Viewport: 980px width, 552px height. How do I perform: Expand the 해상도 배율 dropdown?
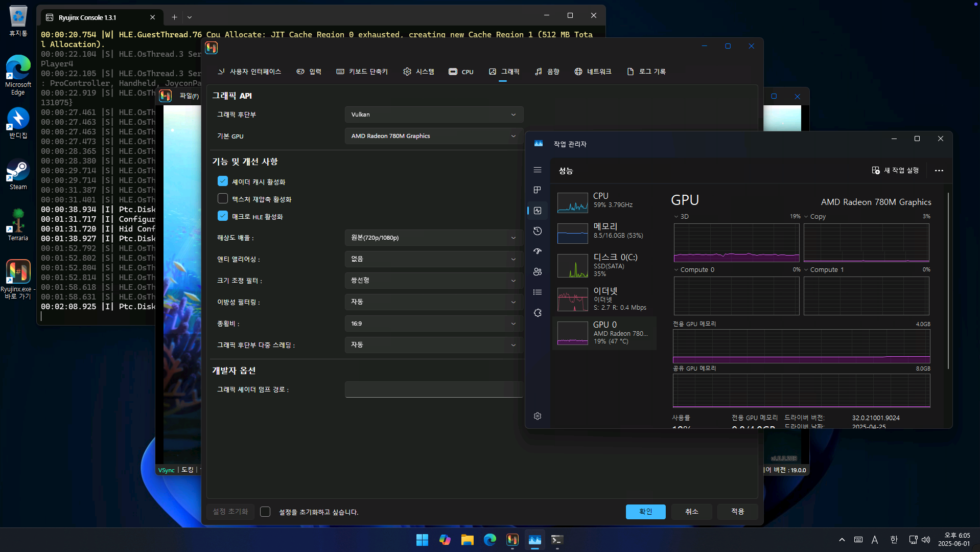[433, 238]
